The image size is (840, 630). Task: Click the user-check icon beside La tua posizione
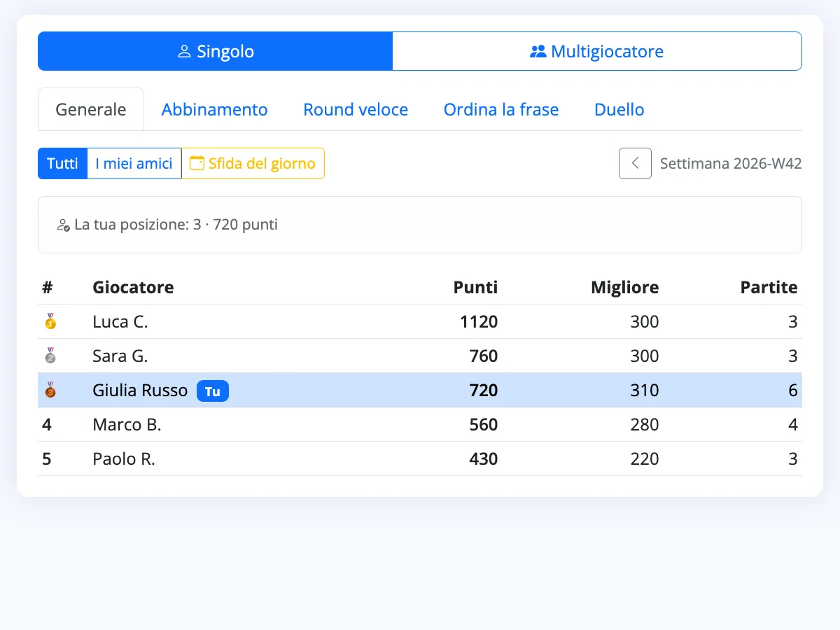(63, 225)
